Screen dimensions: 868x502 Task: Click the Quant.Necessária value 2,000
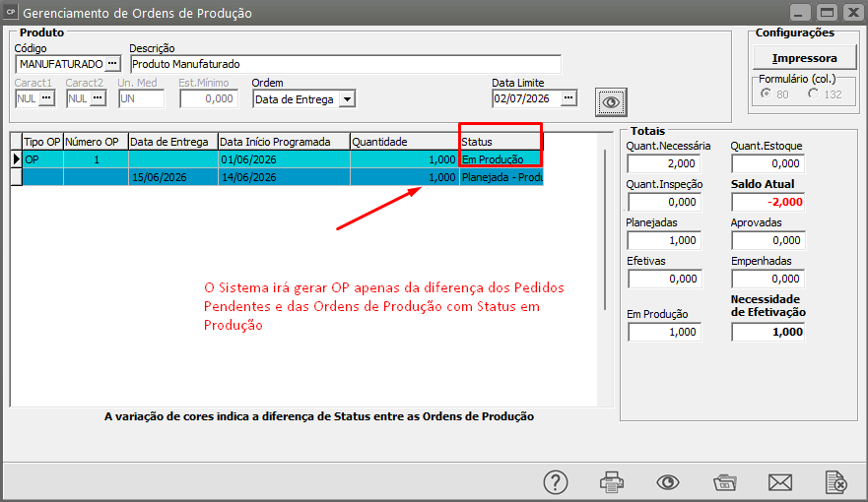tap(664, 163)
